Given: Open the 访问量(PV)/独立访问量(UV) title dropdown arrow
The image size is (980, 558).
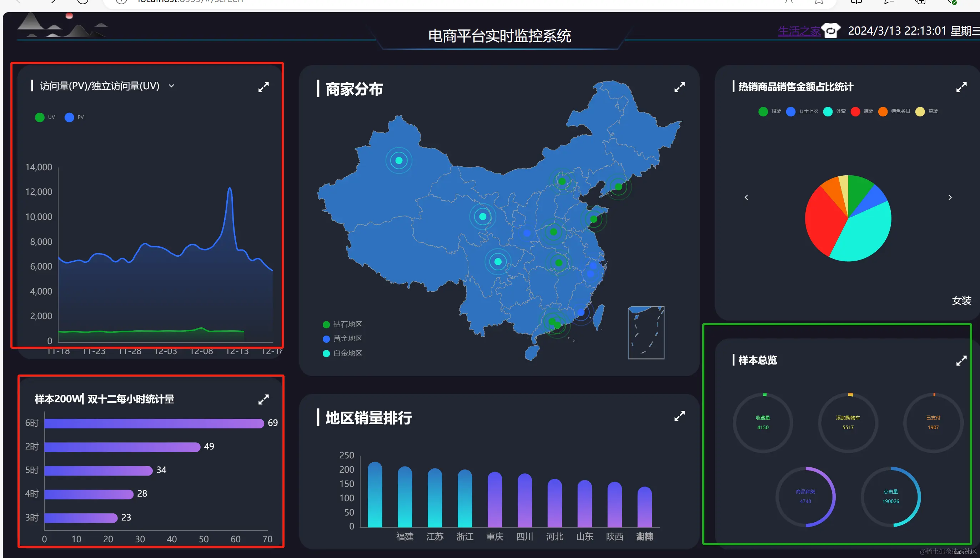Looking at the screenshot, I should click(x=171, y=86).
